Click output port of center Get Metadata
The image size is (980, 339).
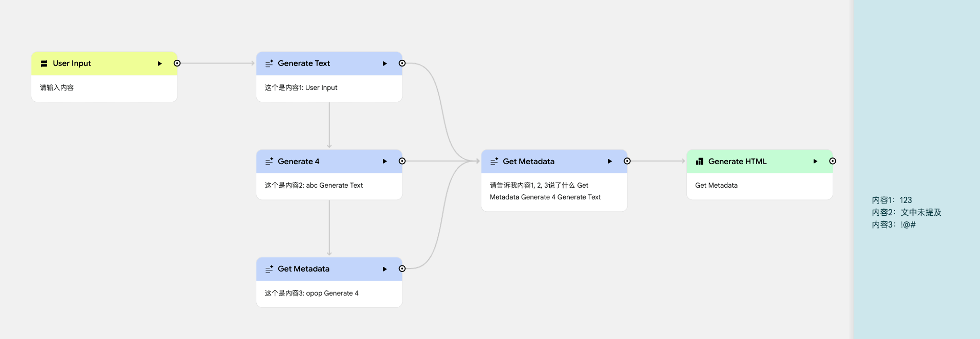[627, 161]
